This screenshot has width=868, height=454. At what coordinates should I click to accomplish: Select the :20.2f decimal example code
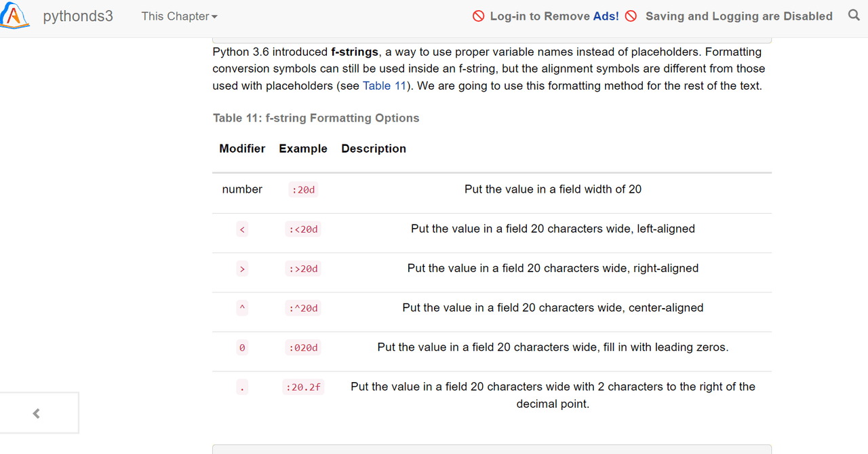(303, 387)
